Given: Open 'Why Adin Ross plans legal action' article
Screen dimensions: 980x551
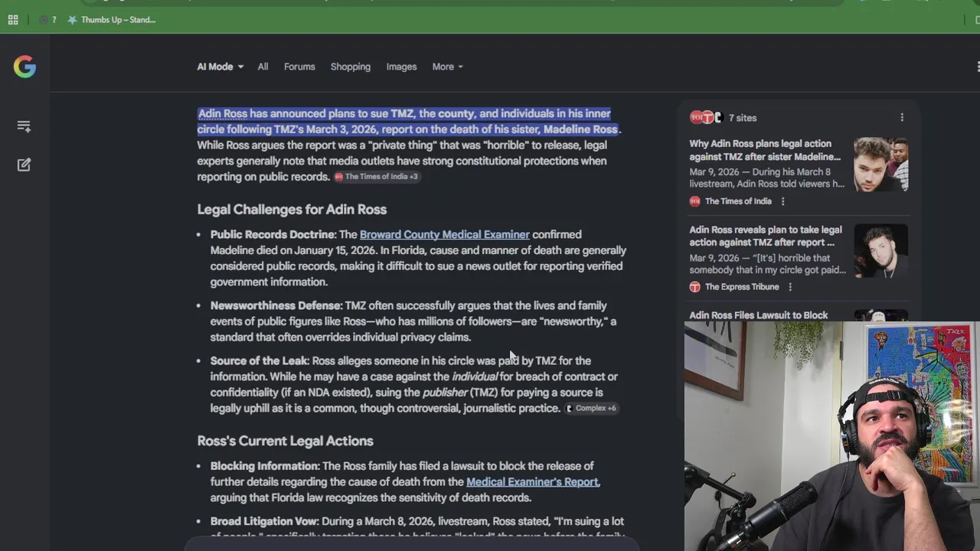Looking at the screenshot, I should tap(765, 150).
